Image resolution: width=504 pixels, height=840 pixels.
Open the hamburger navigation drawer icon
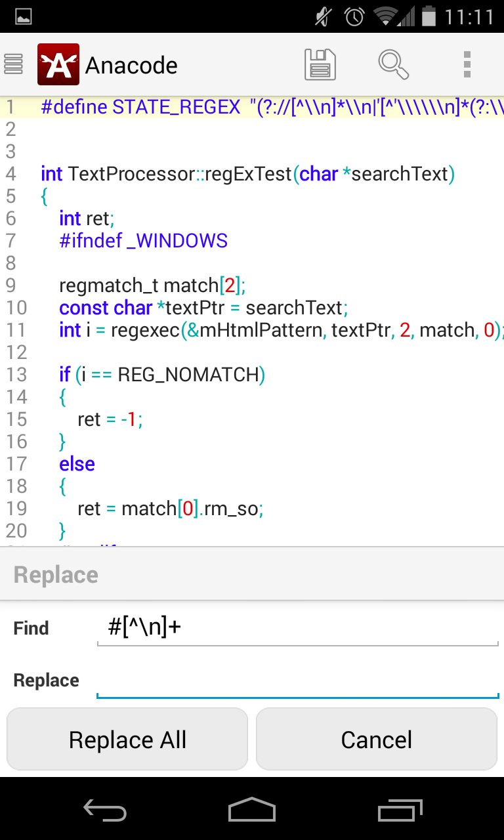coord(14,64)
